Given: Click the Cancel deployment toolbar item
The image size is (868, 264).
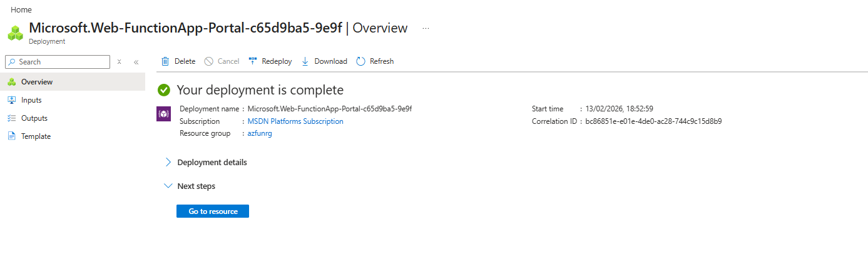Looking at the screenshot, I should tap(222, 61).
